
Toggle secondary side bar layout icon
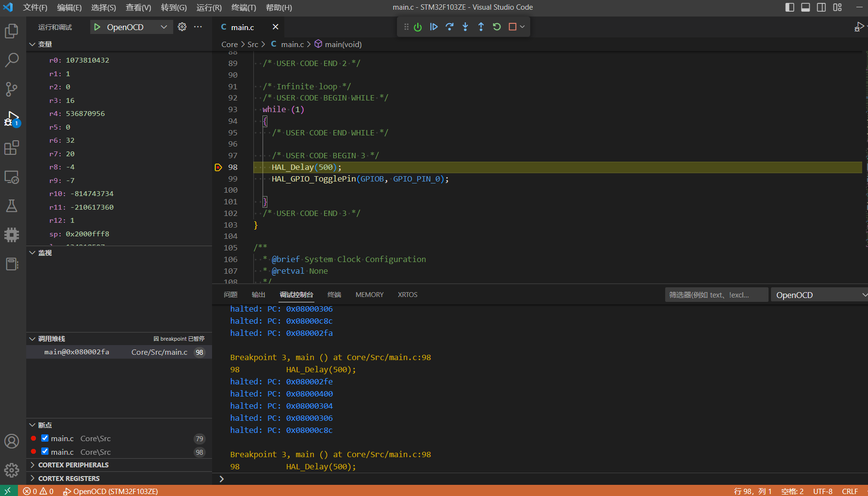click(821, 7)
